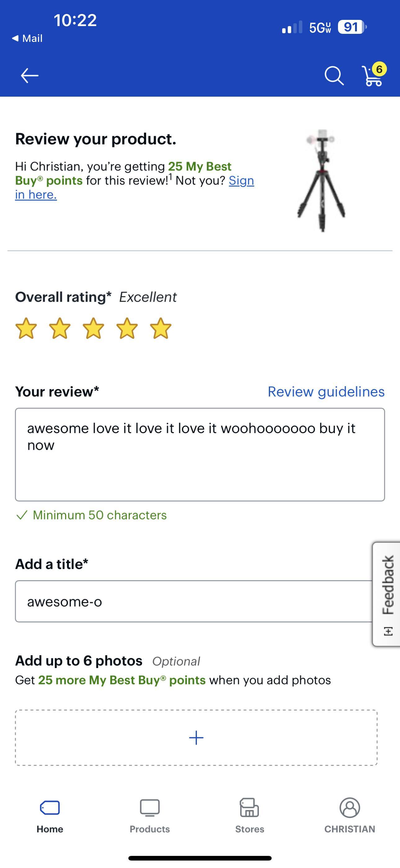
Task: Select the minimum 50 characters checkmark indicator
Action: tap(23, 515)
